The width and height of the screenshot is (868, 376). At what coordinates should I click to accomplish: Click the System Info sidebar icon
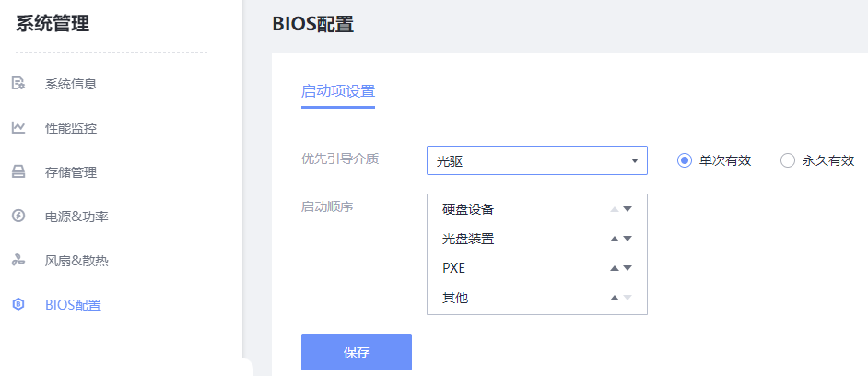point(18,84)
